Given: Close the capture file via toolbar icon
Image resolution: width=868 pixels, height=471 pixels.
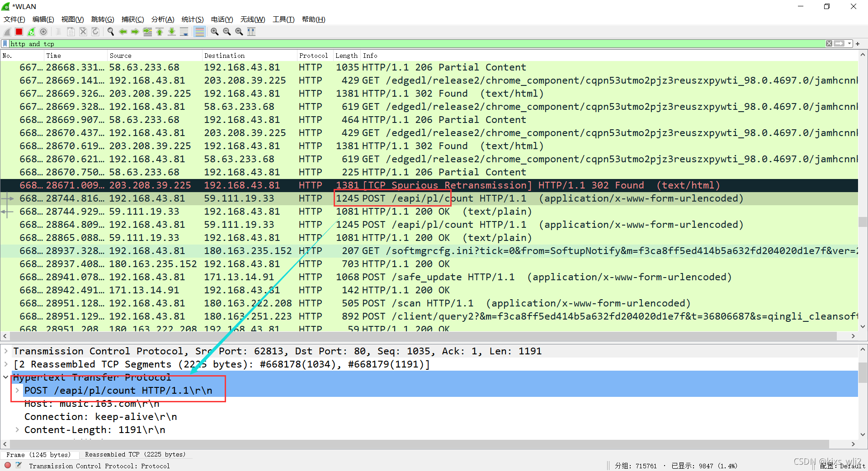Looking at the screenshot, I should coord(83,32).
